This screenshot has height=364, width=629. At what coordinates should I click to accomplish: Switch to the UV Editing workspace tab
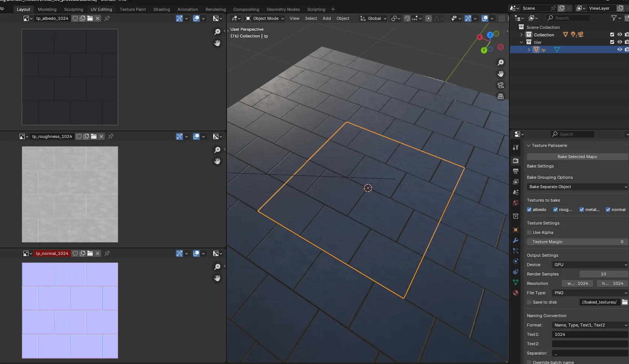click(101, 9)
